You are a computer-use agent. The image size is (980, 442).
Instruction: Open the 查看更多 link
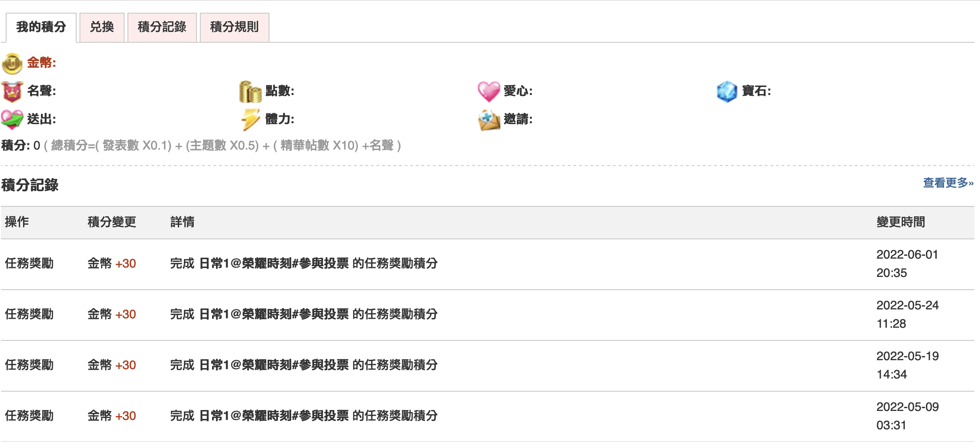(948, 183)
